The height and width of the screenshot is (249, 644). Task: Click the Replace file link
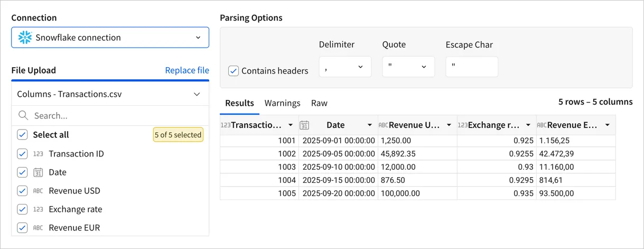[187, 70]
